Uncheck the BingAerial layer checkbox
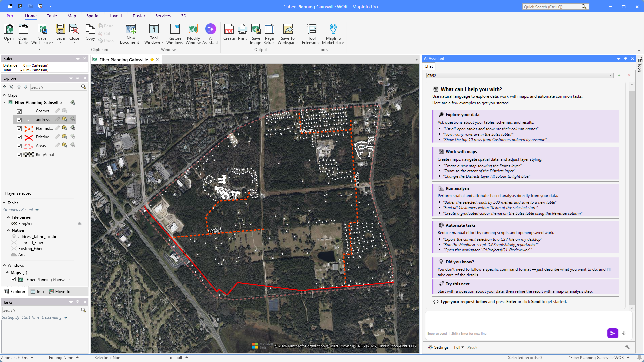 click(19, 155)
